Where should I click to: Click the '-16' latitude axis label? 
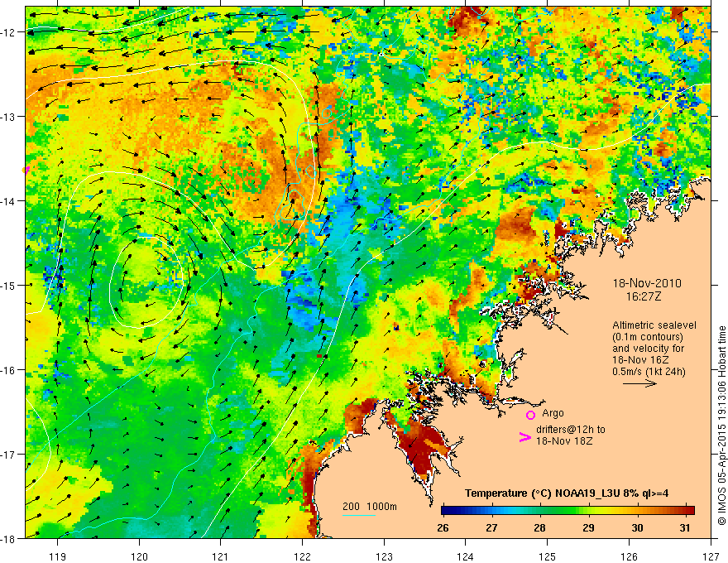tap(8, 370)
